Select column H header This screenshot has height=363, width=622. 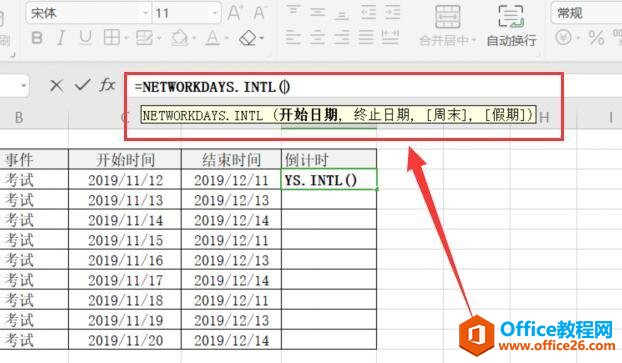(x=544, y=118)
